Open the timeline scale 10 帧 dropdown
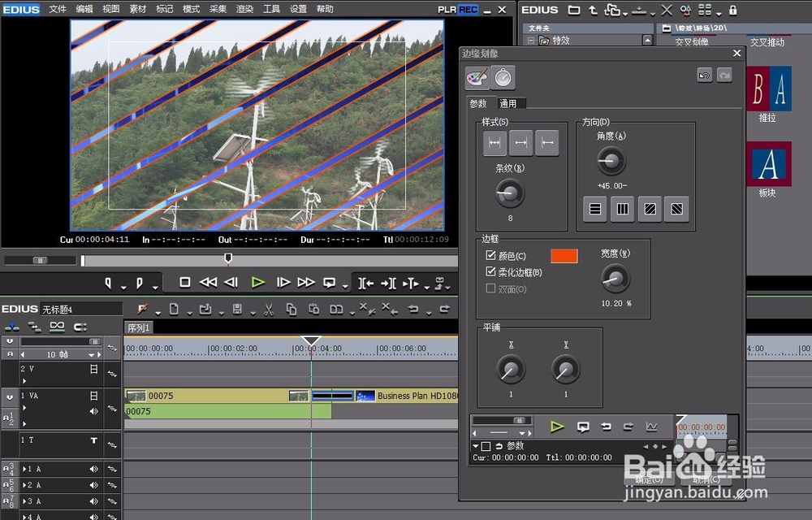The image size is (812, 520). (91, 355)
